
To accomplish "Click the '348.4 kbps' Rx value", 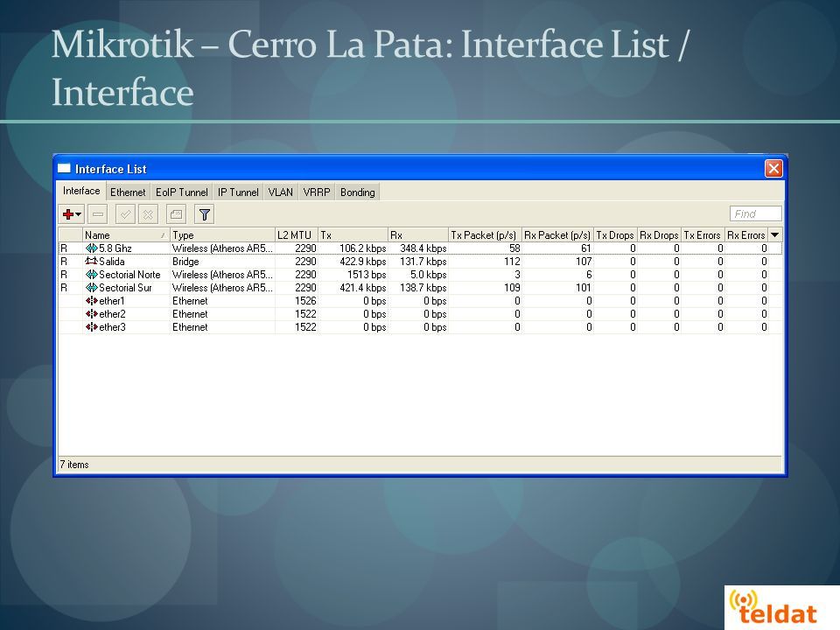I will click(423, 248).
